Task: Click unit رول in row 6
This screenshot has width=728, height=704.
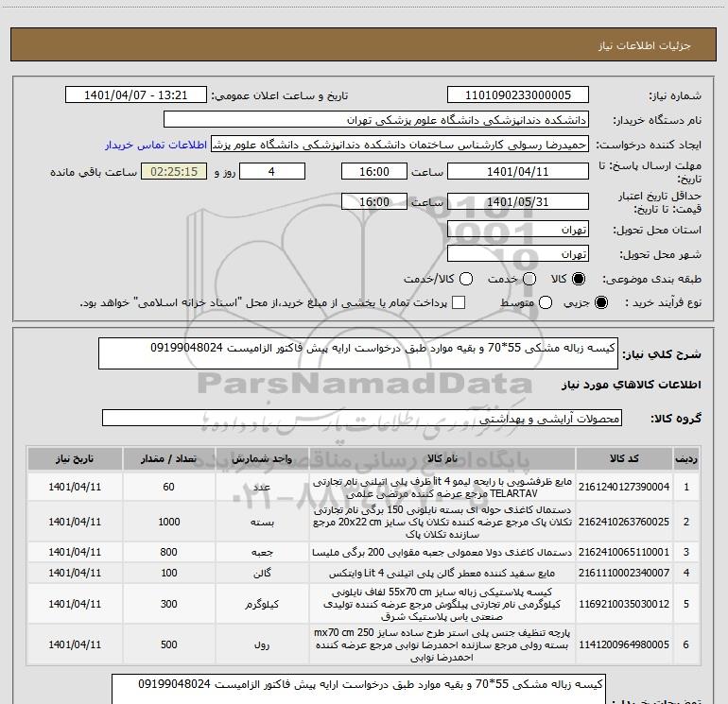Action: (x=262, y=644)
